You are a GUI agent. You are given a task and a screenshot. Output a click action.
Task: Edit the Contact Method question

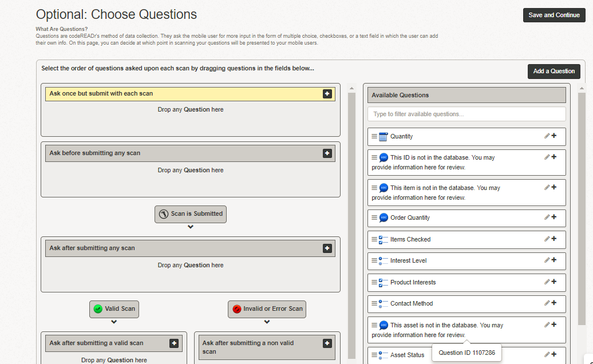coord(547,303)
